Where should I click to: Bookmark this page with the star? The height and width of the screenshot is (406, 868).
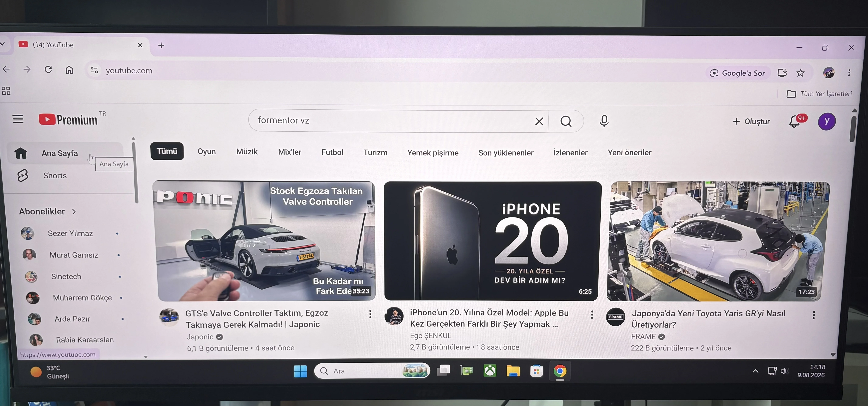point(800,72)
